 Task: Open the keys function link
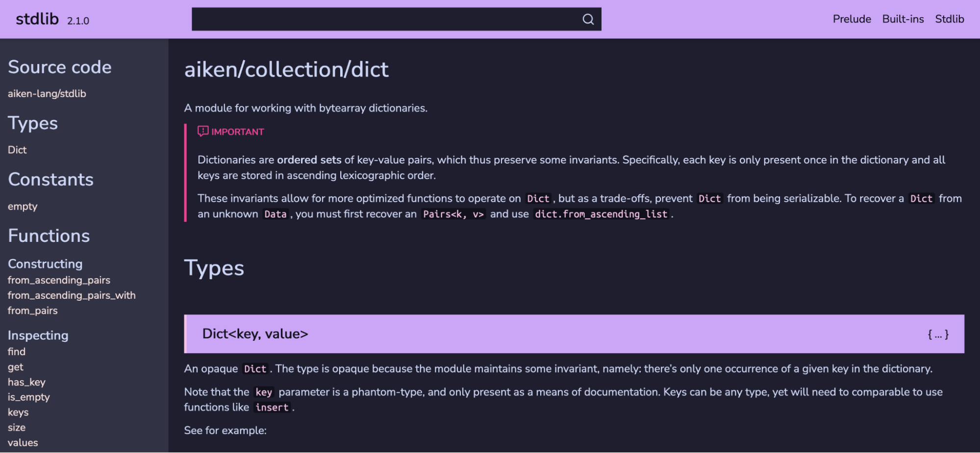18,412
